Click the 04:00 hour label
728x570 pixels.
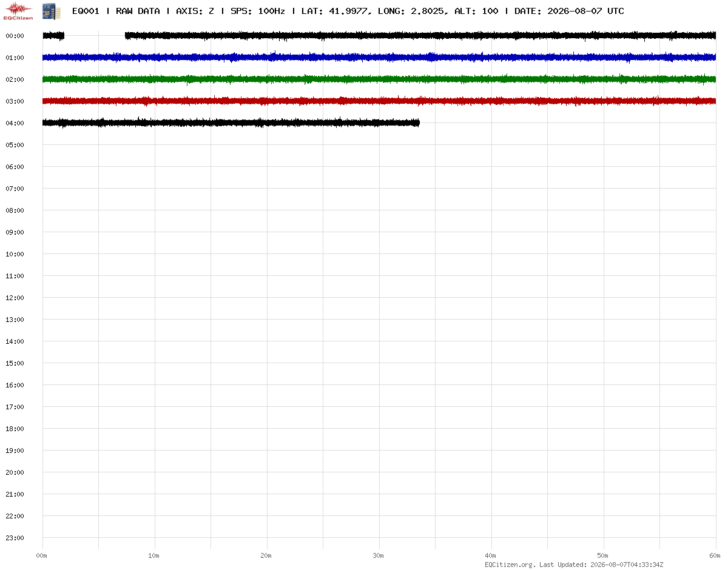(x=15, y=123)
